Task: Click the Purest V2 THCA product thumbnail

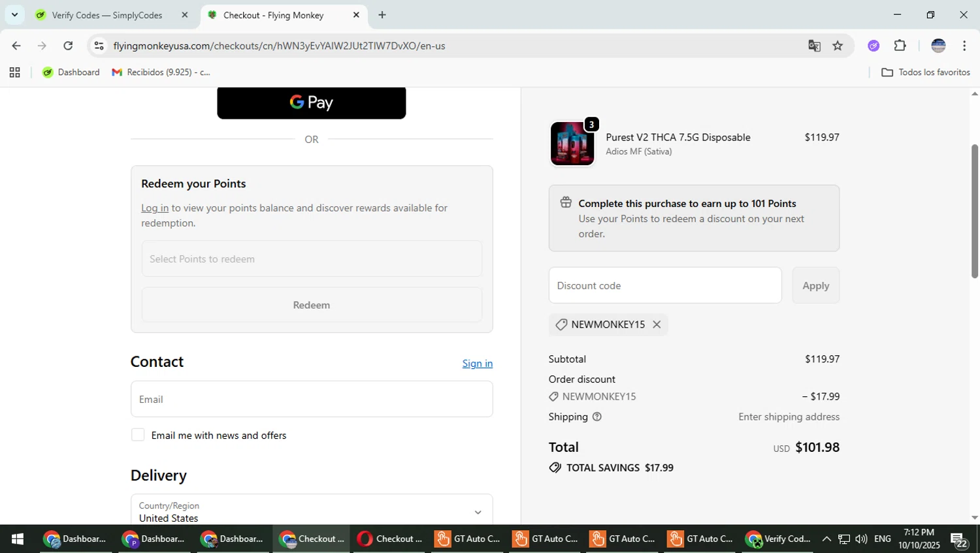Action: (572, 144)
